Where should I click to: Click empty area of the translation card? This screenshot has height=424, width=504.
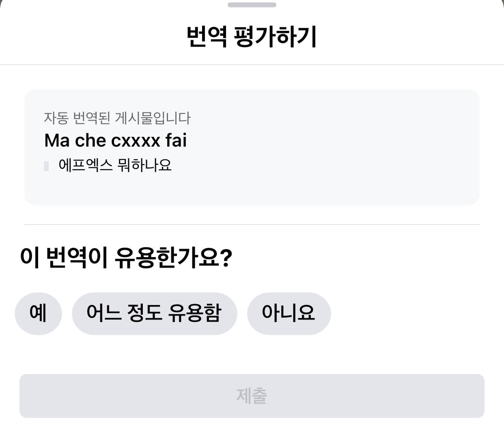(325, 162)
